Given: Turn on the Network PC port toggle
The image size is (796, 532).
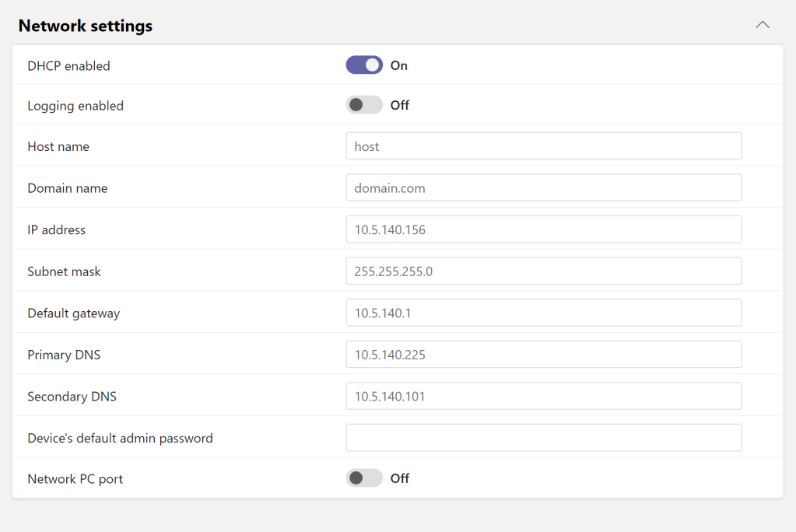Looking at the screenshot, I should click(x=364, y=478).
